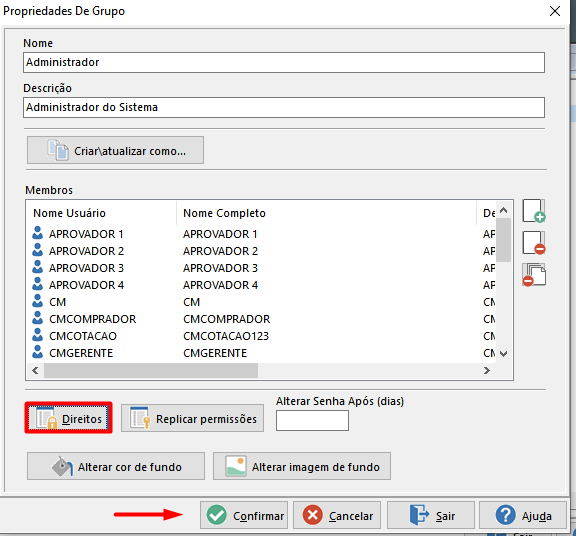576x536 pixels.
Task: Select the user icon beside APROVADOR 3
Action: (x=37, y=267)
